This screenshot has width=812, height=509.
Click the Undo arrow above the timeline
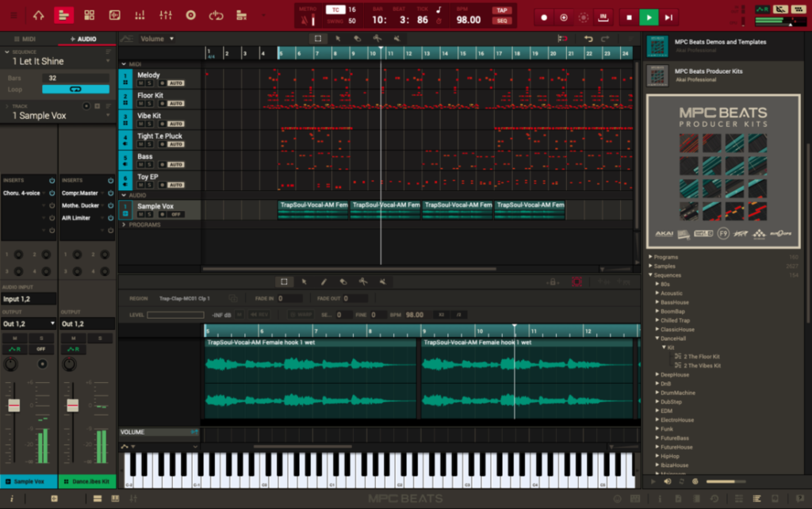tap(589, 37)
